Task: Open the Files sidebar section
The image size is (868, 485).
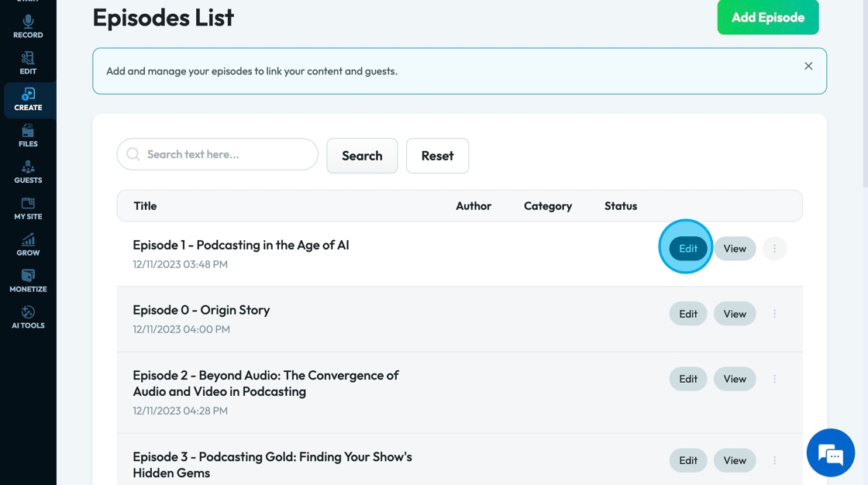Action: pos(28,136)
